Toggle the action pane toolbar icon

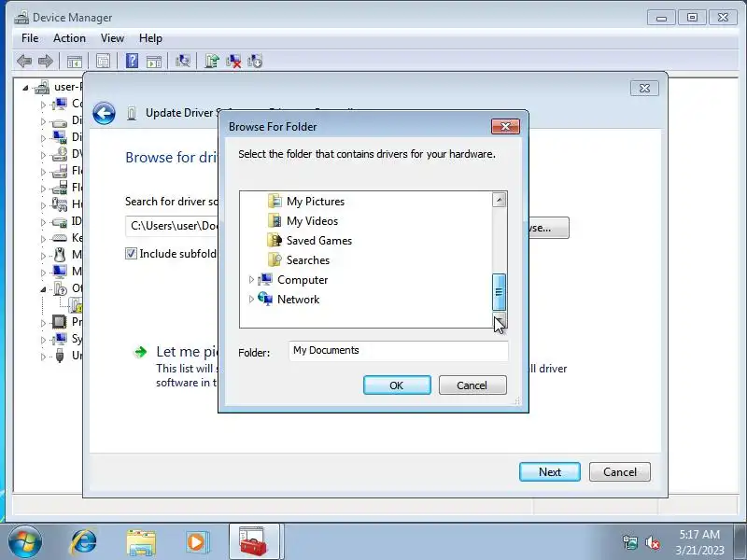point(154,62)
